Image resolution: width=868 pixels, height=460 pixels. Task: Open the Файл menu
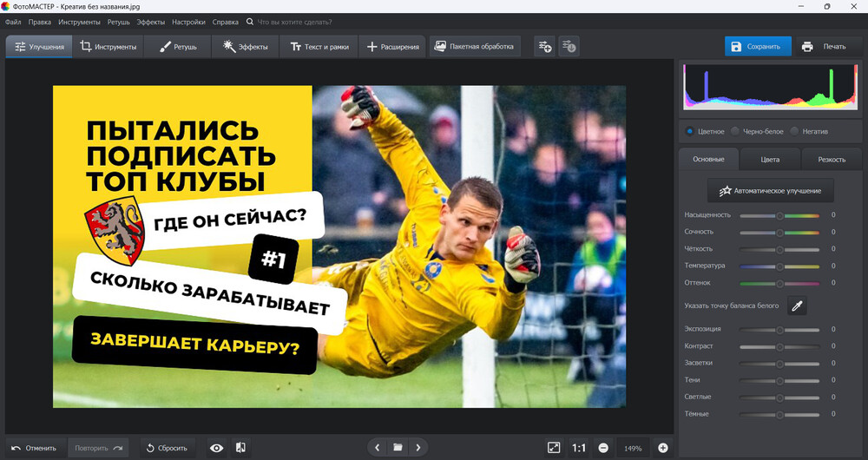coord(13,21)
